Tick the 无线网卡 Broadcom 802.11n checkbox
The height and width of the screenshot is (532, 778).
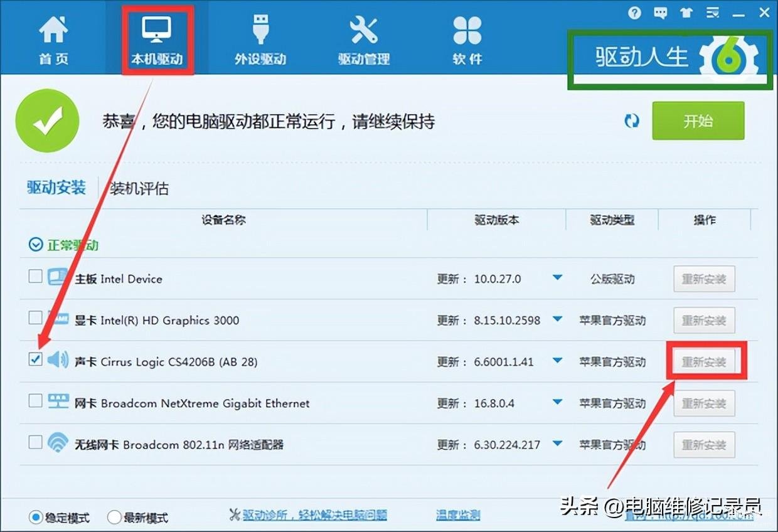(x=35, y=442)
